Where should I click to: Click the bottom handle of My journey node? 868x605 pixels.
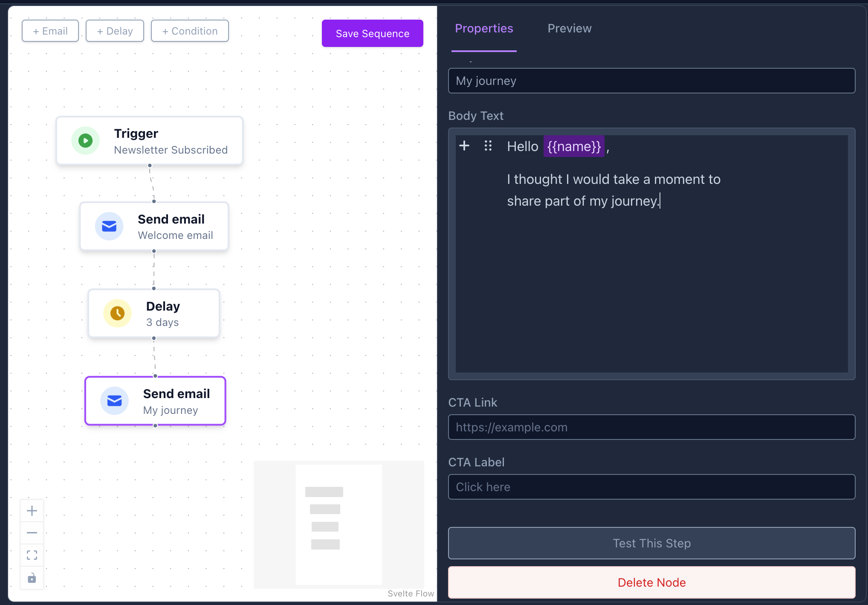[155, 425]
